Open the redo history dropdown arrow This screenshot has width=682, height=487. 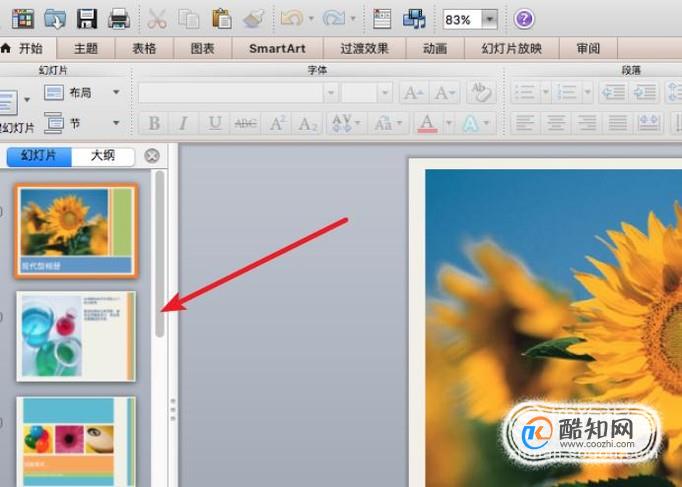353,18
